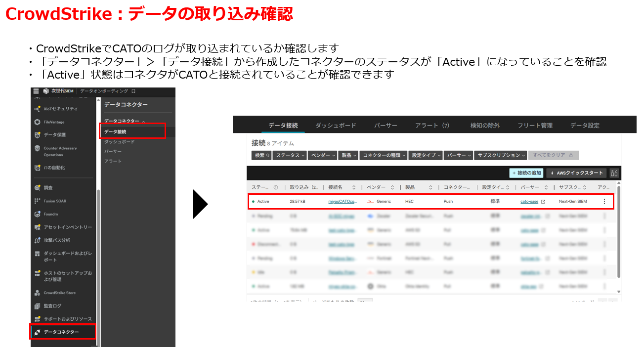644x347 pixels.
Task: Open Foundry in the sidebar
Action: click(x=50, y=214)
